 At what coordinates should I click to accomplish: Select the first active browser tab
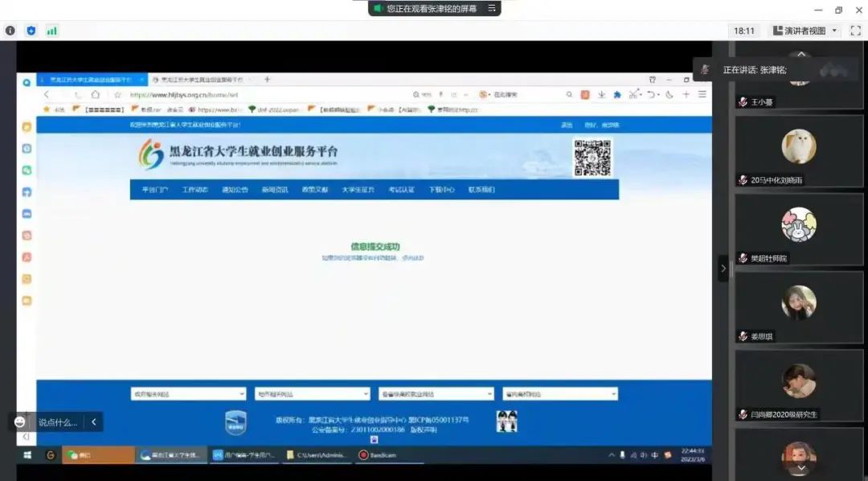pos(92,80)
